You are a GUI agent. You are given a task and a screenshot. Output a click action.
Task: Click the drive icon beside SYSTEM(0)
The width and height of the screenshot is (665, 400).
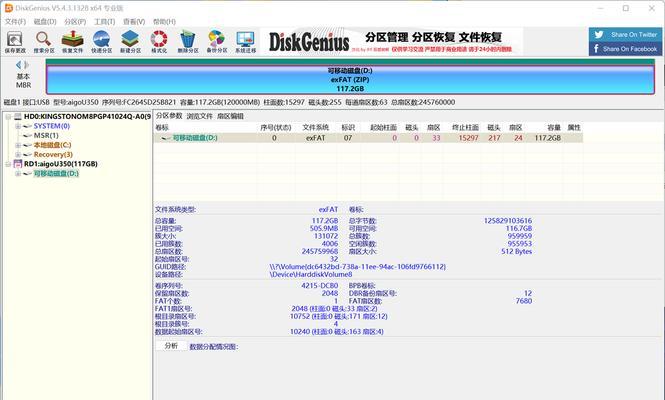click(28, 126)
